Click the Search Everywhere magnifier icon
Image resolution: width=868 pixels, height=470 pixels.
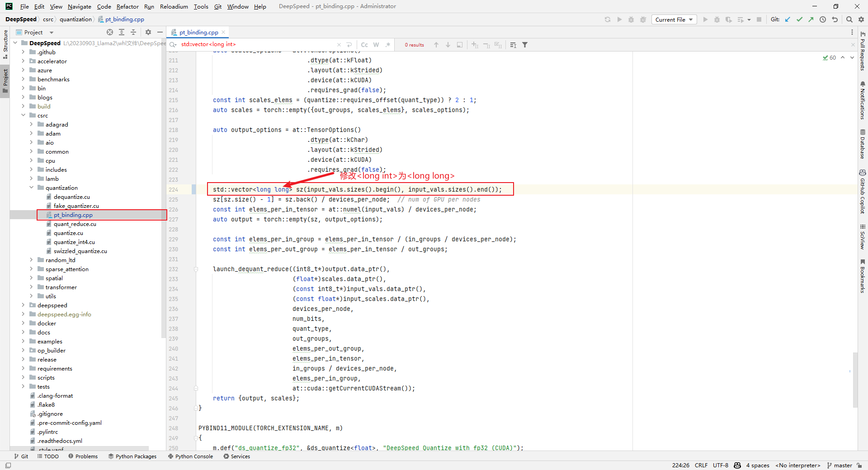pyautogui.click(x=849, y=19)
